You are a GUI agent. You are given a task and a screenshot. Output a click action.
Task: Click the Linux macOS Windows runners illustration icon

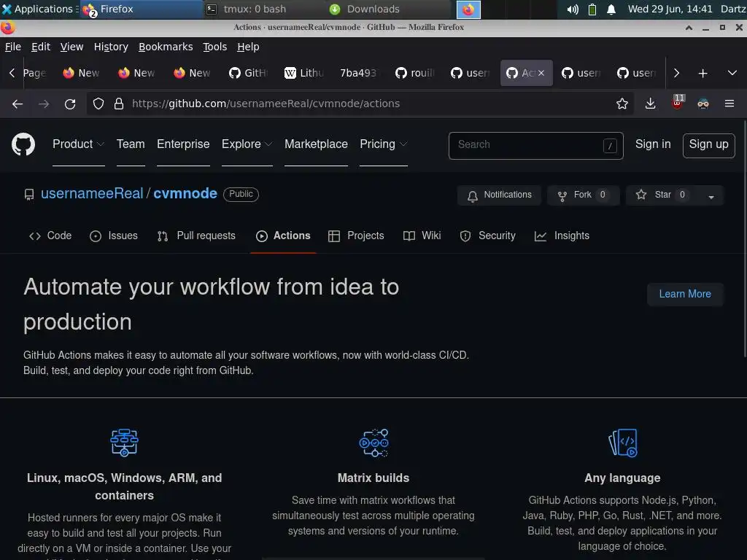pyautogui.click(x=124, y=443)
